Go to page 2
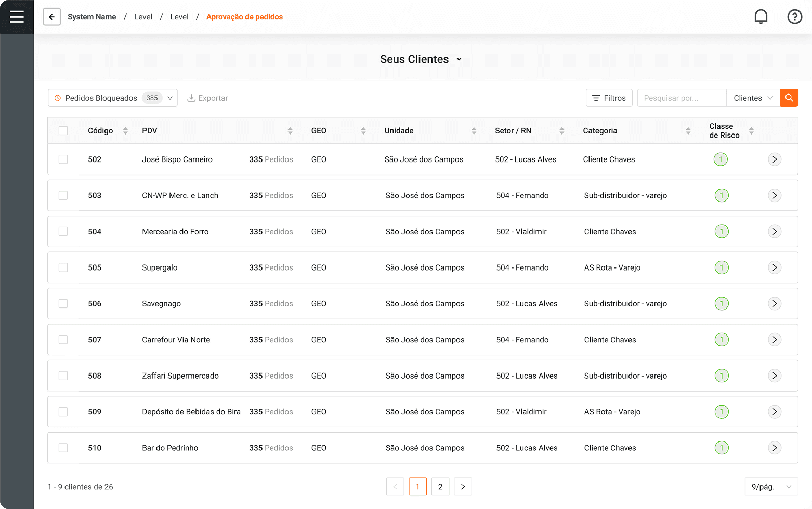The height and width of the screenshot is (509, 812). (440, 487)
